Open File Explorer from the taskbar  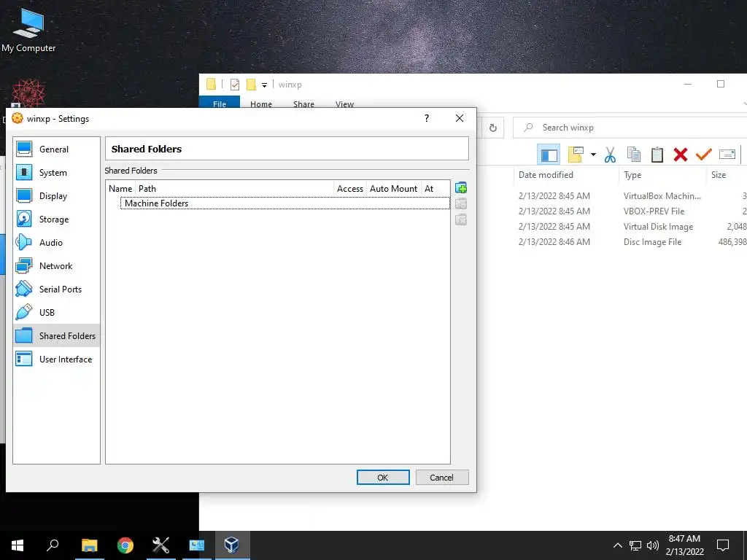pos(89,545)
